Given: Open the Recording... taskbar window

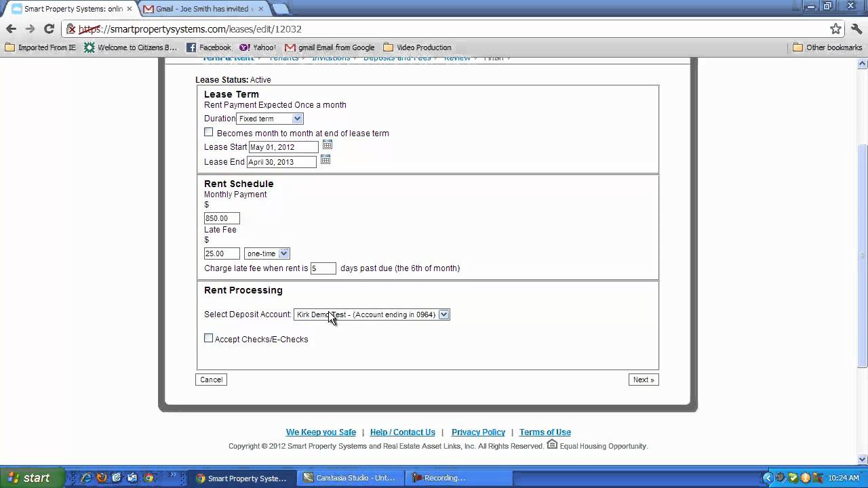Looking at the screenshot, I should coord(458,478).
